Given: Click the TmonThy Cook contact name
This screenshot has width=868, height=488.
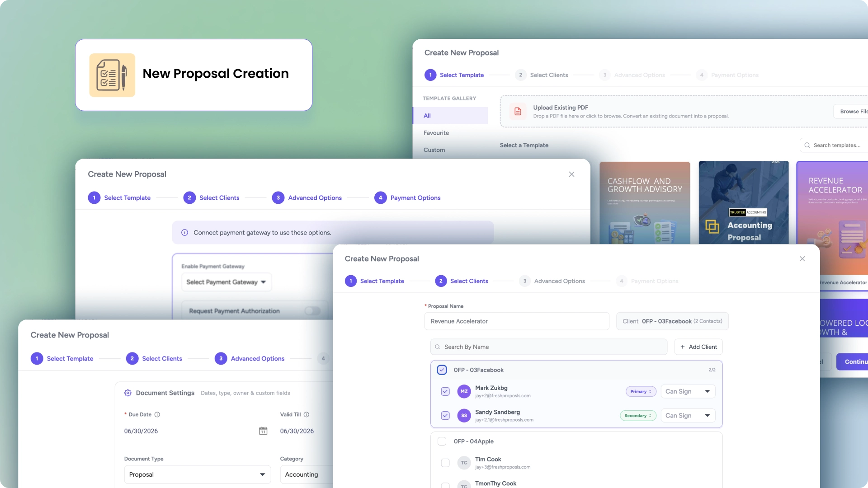Looking at the screenshot, I should [x=495, y=483].
